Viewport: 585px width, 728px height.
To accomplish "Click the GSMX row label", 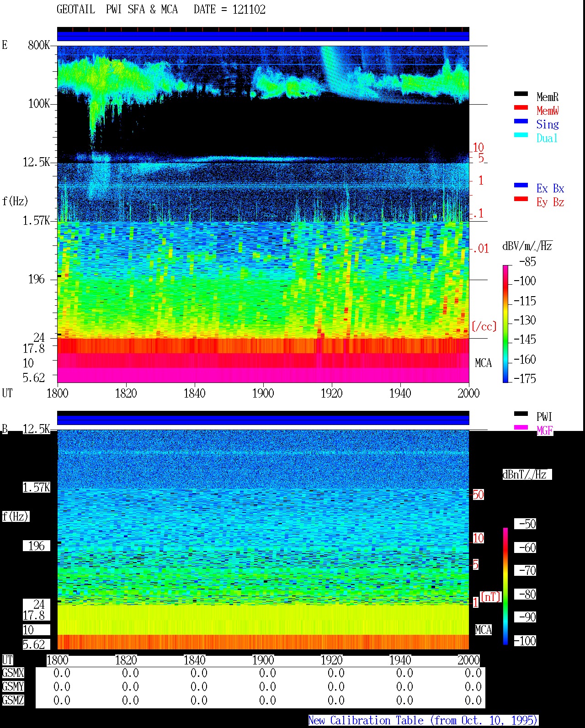I will [x=13, y=673].
